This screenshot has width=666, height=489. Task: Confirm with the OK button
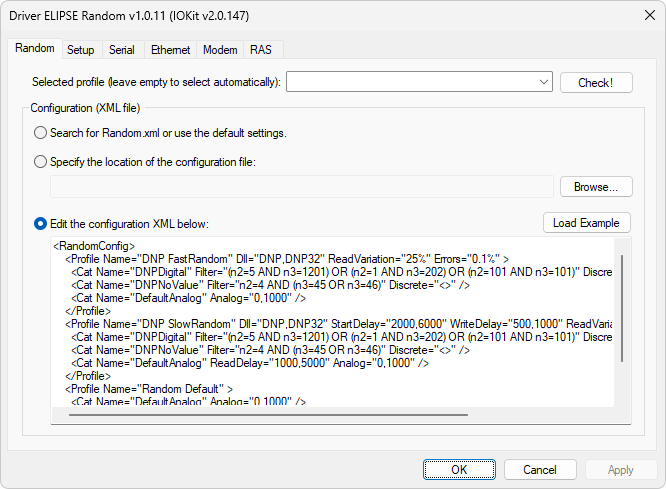[459, 469]
